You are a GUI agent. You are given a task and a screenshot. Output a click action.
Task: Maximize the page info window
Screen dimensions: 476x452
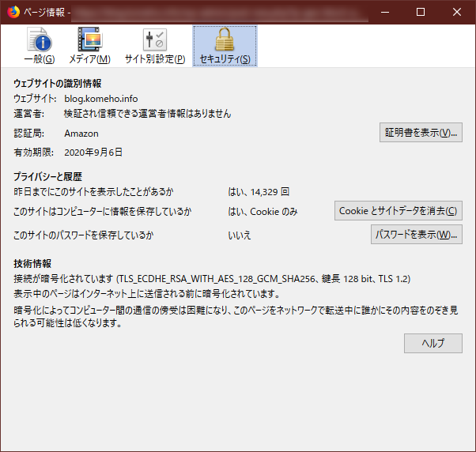(421, 12)
